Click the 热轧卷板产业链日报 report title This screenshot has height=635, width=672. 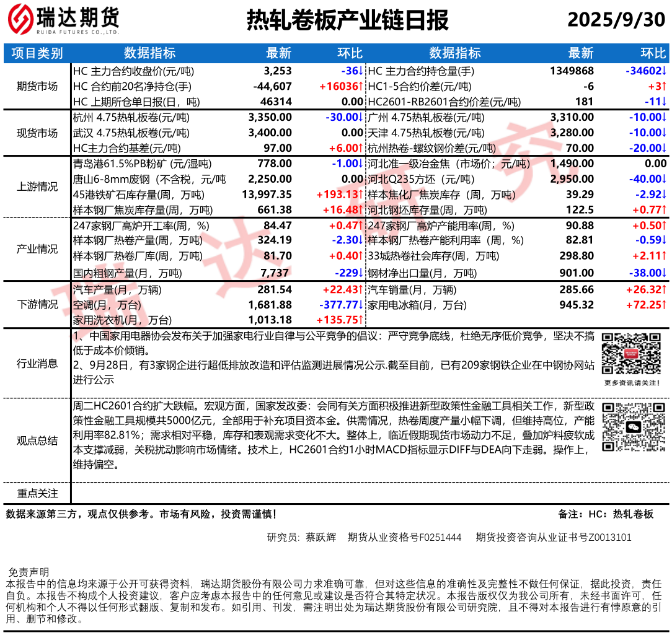click(x=347, y=20)
